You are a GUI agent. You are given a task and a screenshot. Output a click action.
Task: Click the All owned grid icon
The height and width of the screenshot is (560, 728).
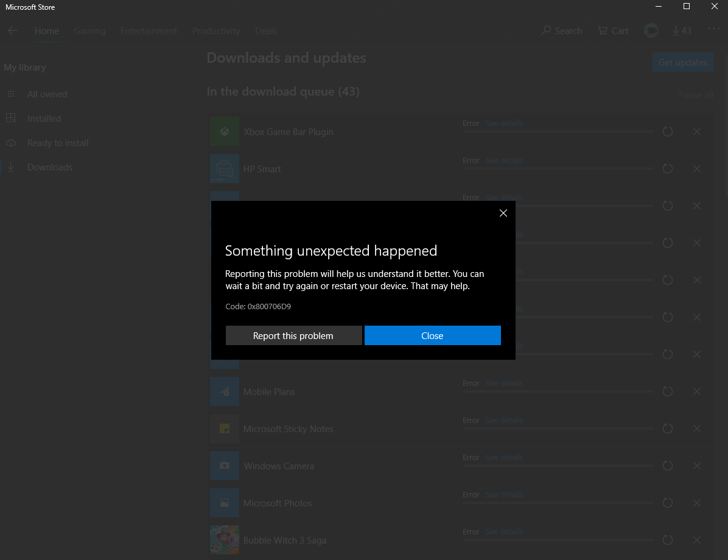11,94
